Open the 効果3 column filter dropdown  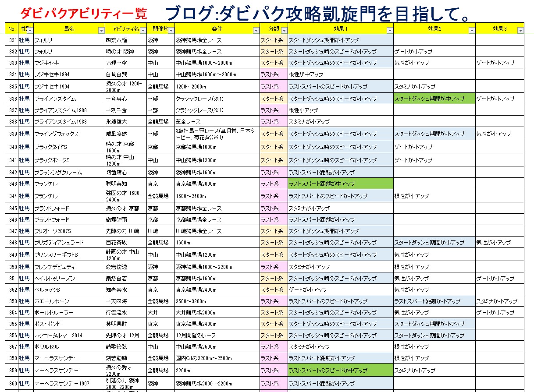click(520, 30)
